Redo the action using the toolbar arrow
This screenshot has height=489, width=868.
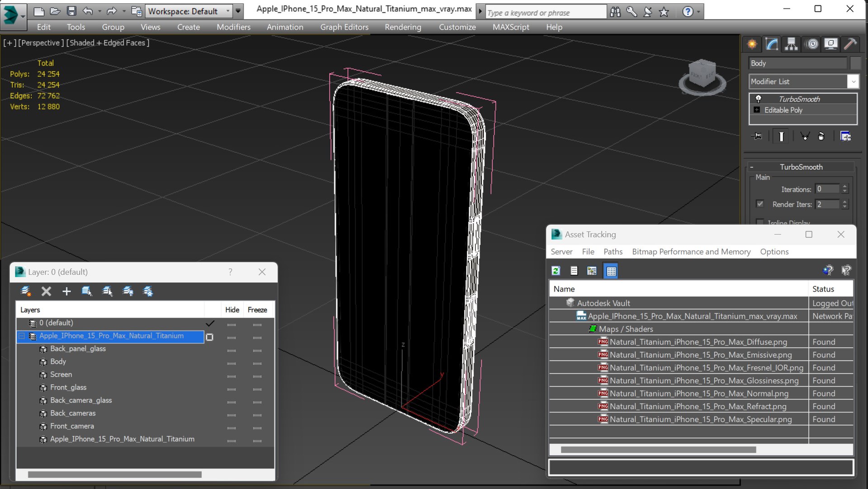click(111, 11)
